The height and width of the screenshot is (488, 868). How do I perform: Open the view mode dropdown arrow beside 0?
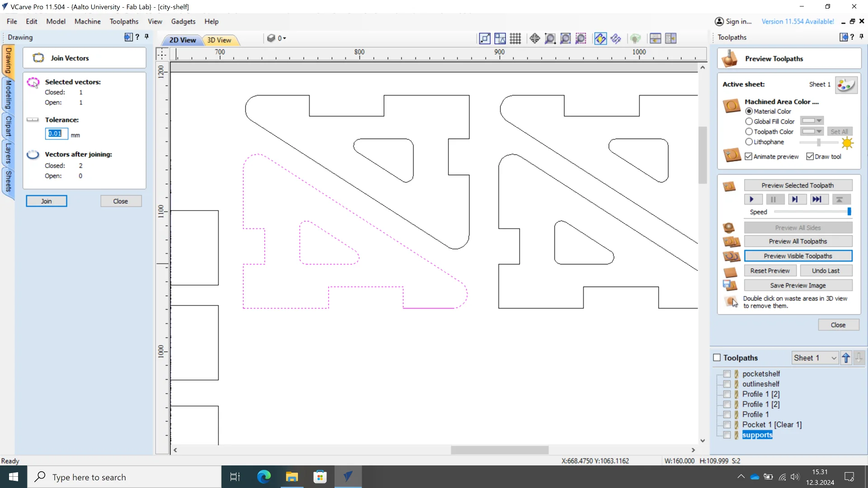click(x=284, y=38)
